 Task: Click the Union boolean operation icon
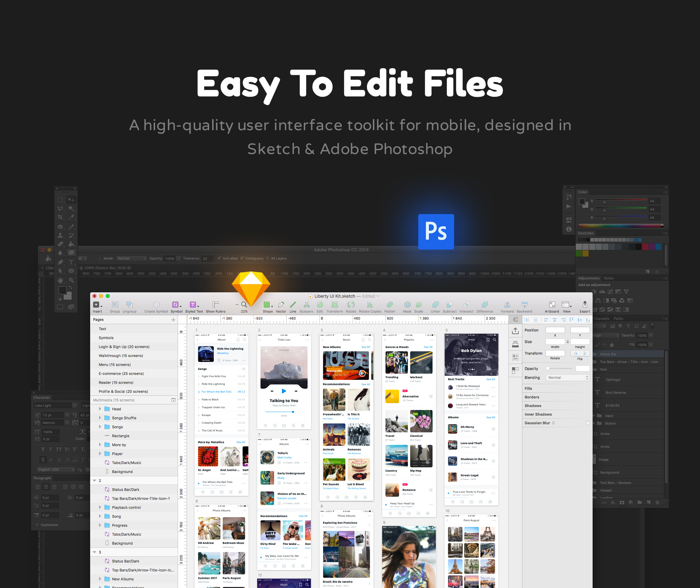pos(435,305)
